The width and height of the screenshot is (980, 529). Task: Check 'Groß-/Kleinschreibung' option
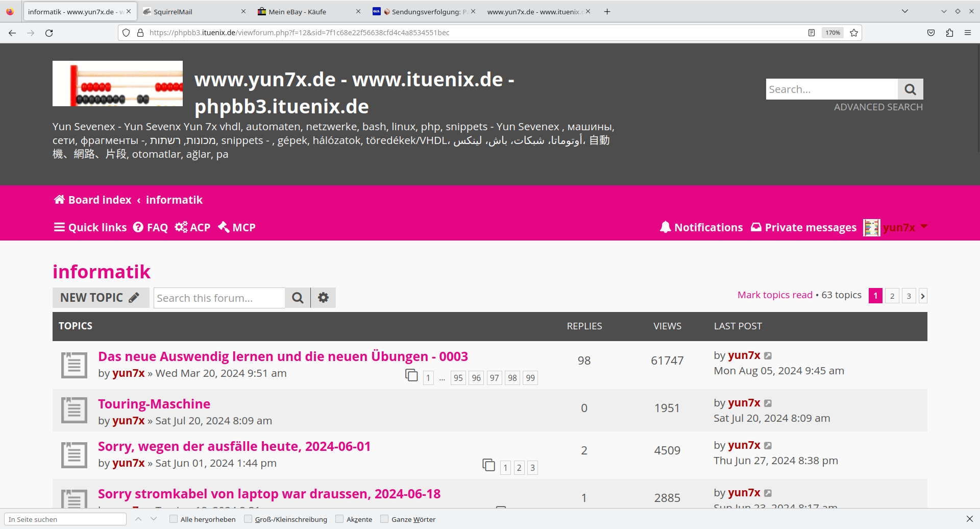click(248, 519)
